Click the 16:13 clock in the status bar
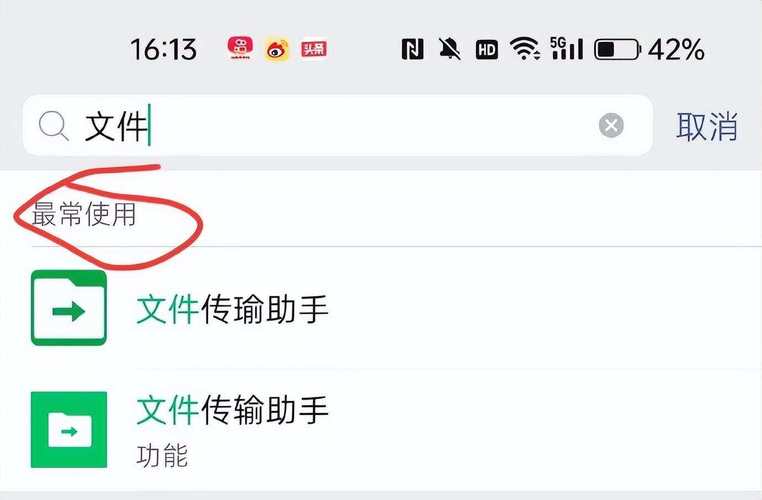 164,50
